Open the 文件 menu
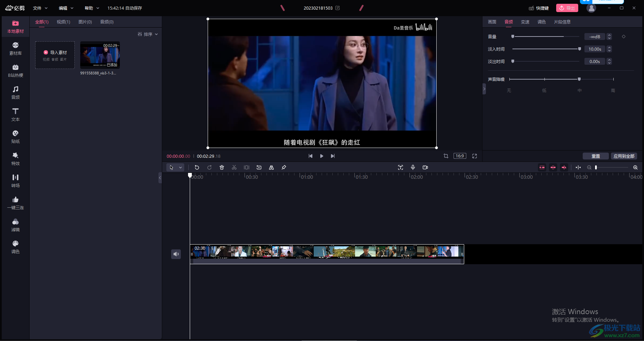644x341 pixels. click(40, 8)
